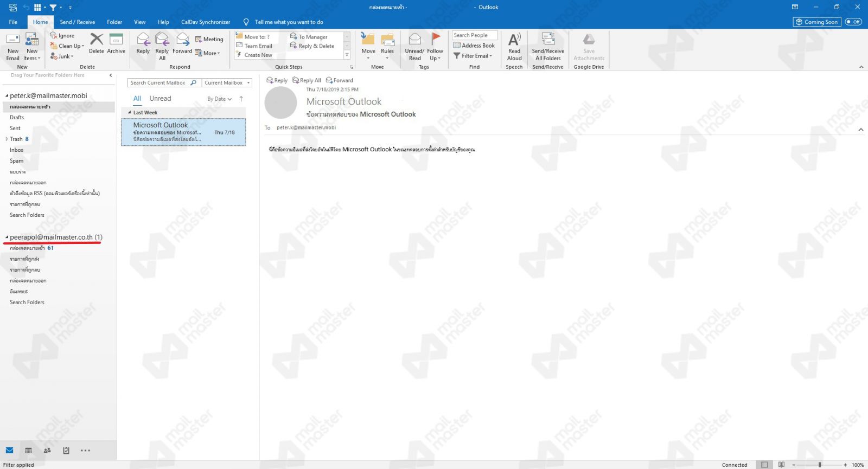Switch to Mail view in navigation bar
The height and width of the screenshot is (469, 868).
tap(10, 450)
